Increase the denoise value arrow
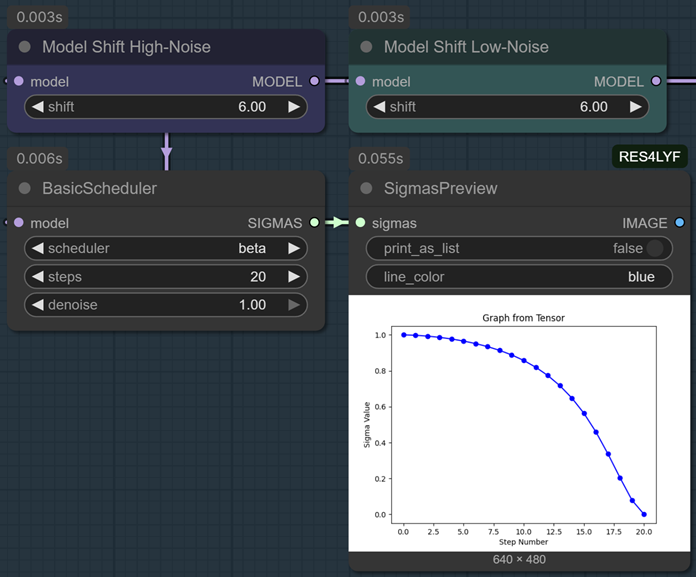Image resolution: width=696 pixels, height=577 pixels. pos(294,304)
